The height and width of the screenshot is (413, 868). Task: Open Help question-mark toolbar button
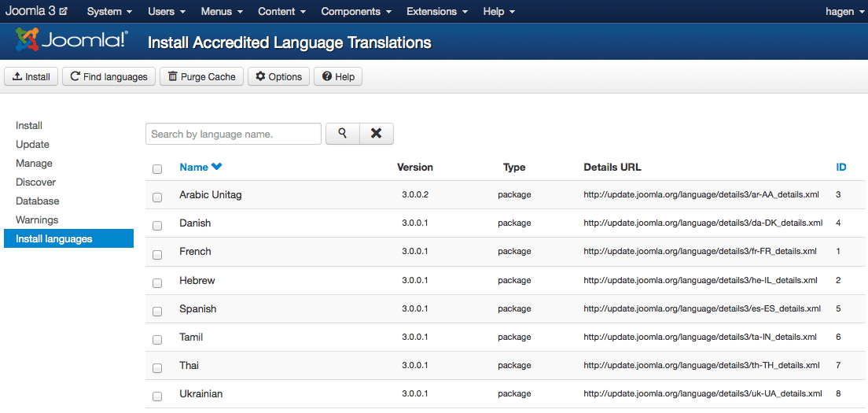338,77
